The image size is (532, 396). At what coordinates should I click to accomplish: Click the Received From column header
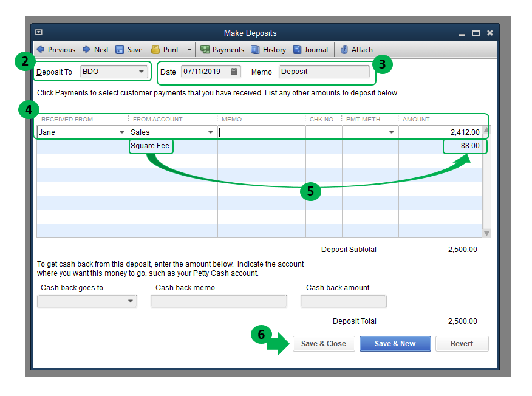click(67, 120)
